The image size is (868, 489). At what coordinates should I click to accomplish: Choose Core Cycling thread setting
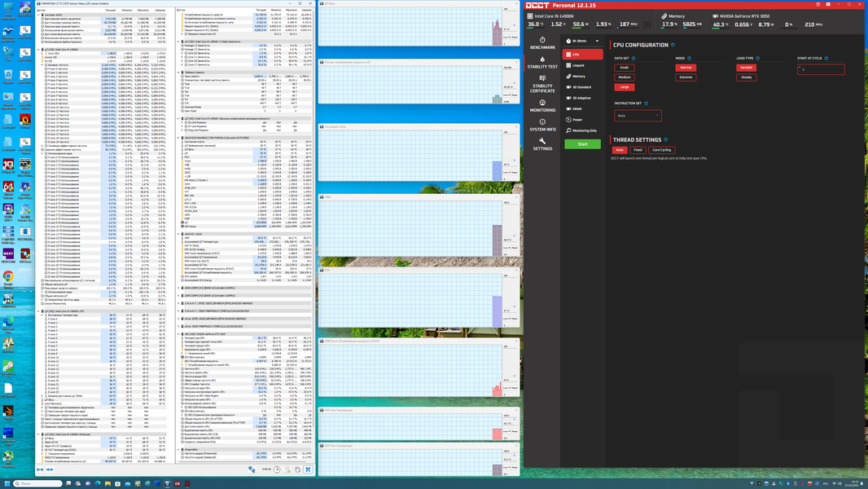pyautogui.click(x=661, y=150)
